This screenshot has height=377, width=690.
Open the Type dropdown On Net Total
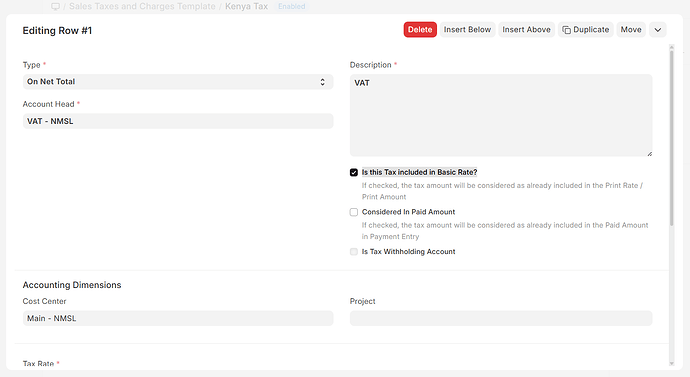coord(178,82)
